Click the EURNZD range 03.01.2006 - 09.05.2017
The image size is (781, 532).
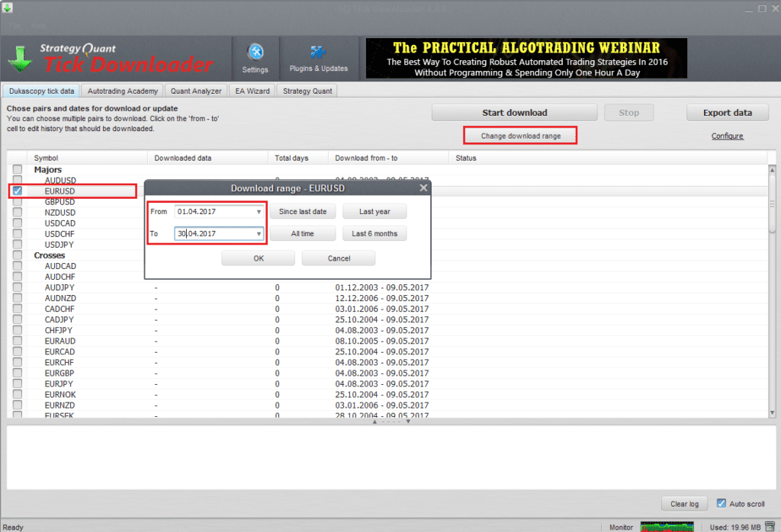[381, 405]
